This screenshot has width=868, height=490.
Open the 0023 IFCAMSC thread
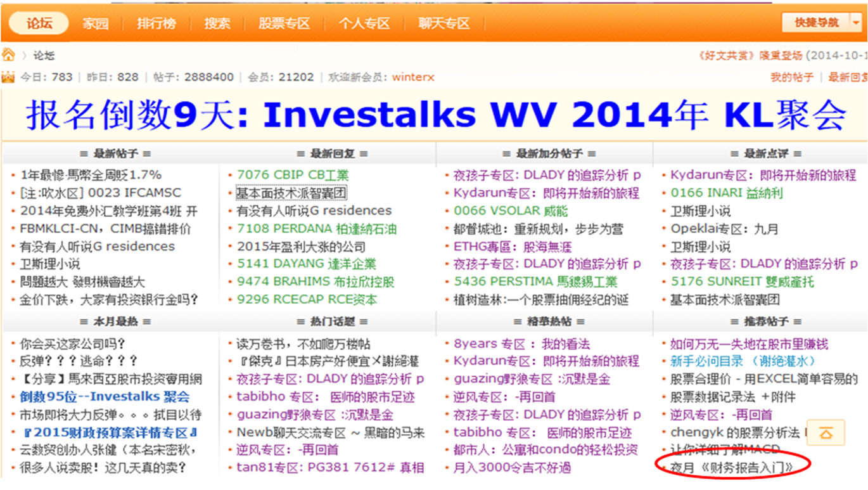pyautogui.click(x=100, y=193)
